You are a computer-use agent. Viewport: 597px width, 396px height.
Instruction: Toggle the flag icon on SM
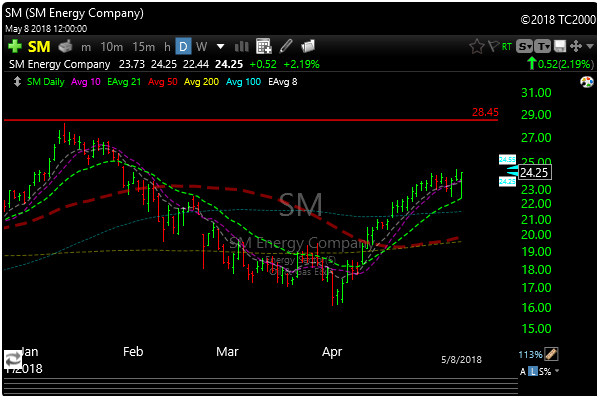point(494,46)
